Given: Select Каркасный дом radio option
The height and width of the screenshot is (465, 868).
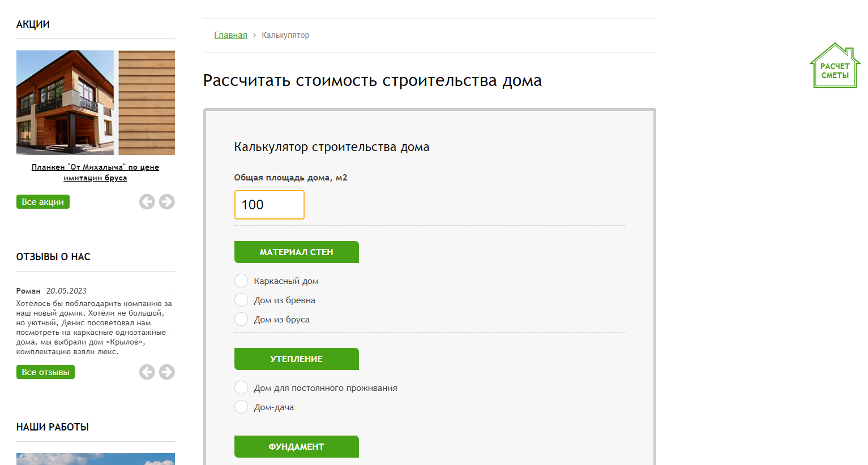Looking at the screenshot, I should pyautogui.click(x=241, y=281).
